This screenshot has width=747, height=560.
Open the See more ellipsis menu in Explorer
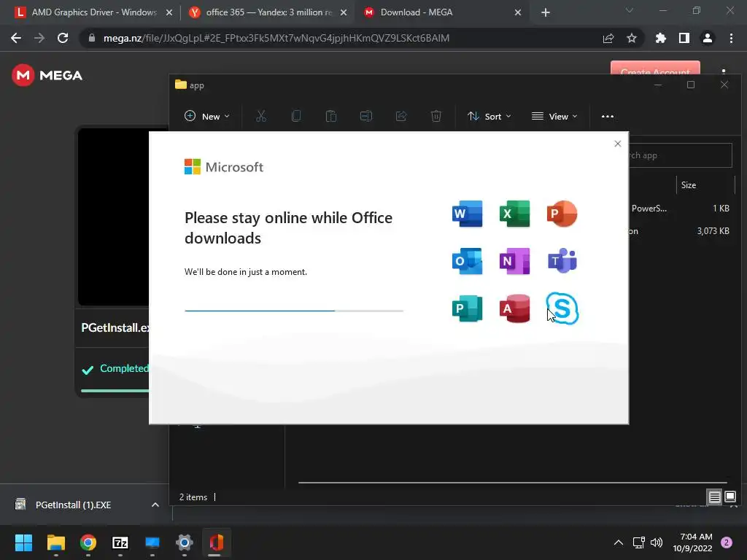coord(608,116)
